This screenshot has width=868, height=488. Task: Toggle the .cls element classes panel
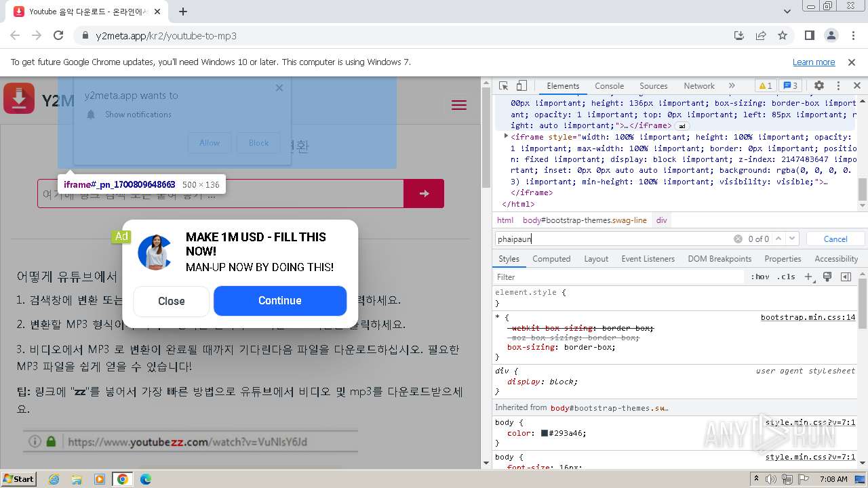[787, 277]
